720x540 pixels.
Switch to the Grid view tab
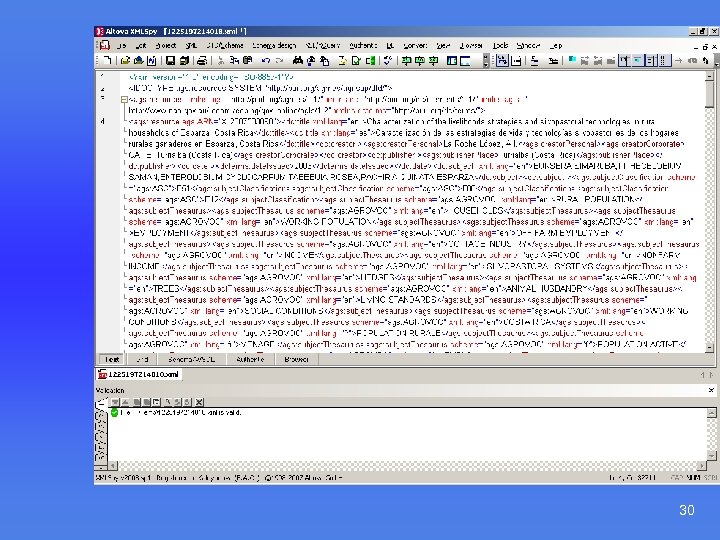pos(142,359)
